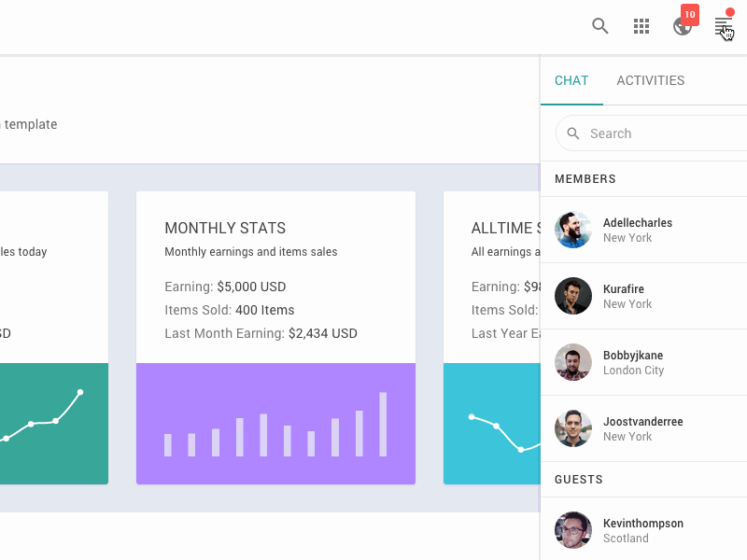Collapse the MEMBERS section header
Screen dimensions: 747x560
(x=585, y=179)
